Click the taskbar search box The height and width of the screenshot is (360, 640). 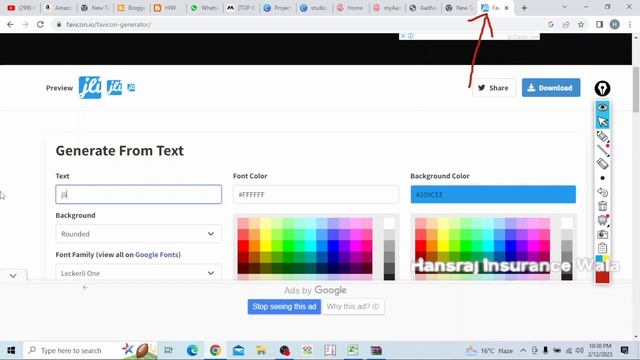click(90, 350)
